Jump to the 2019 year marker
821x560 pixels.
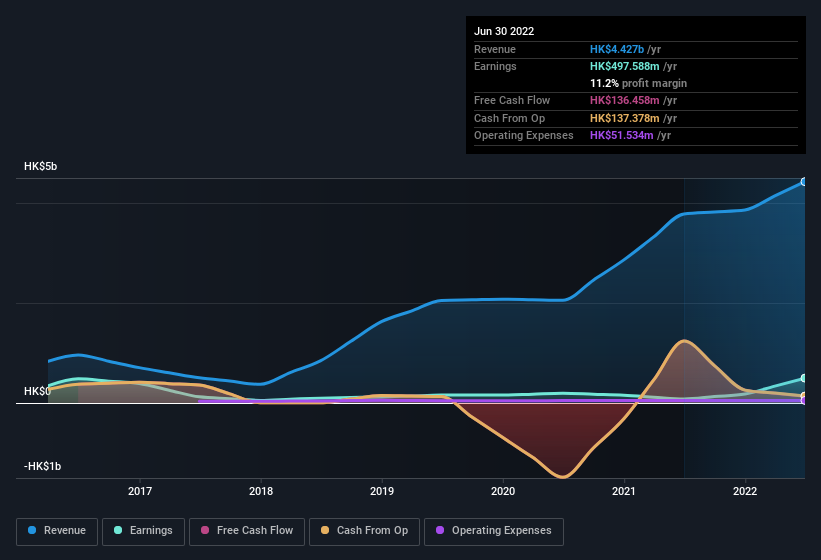coord(382,491)
